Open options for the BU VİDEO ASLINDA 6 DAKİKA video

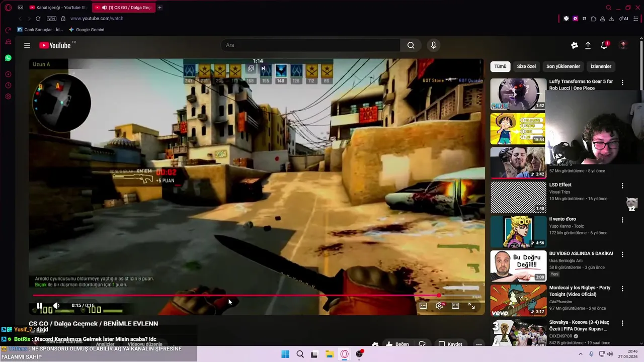pos(622,254)
